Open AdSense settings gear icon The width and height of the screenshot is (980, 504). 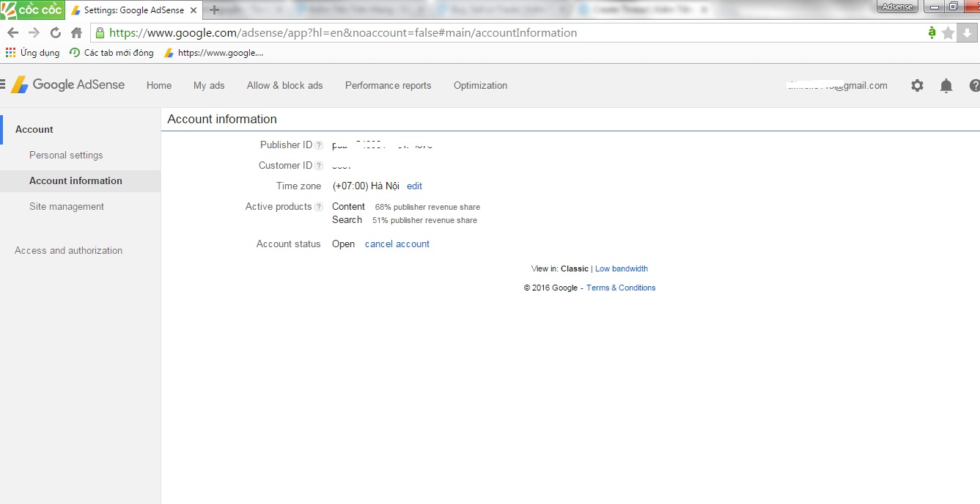917,86
